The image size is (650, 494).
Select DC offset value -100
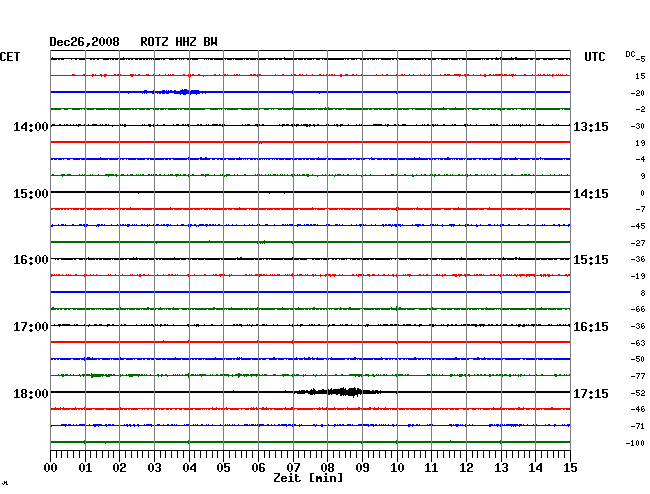coord(635,443)
